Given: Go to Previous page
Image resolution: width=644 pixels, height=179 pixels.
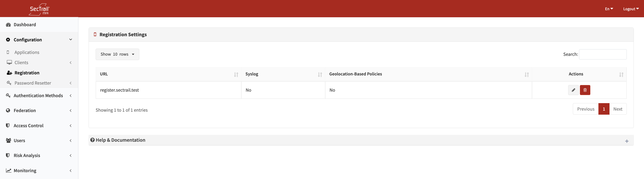Looking at the screenshot, I should [585, 109].
